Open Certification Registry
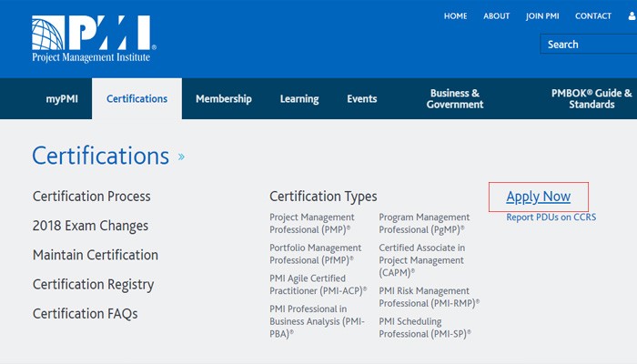This screenshot has height=364, width=637. (93, 284)
